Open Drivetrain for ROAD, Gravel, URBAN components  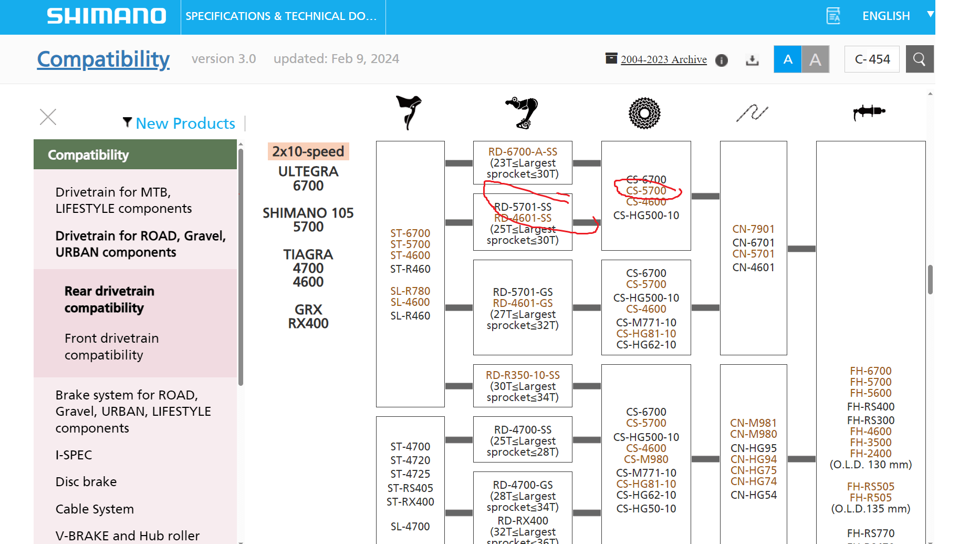[x=141, y=244]
